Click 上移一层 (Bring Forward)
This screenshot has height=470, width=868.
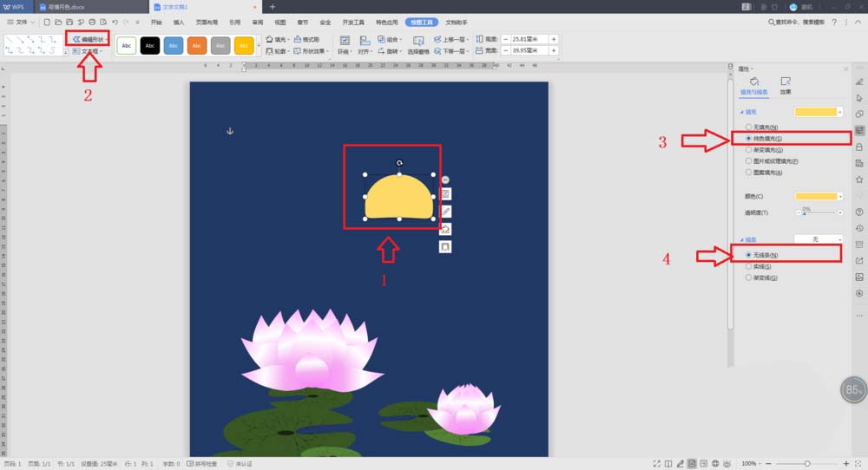[450, 39]
